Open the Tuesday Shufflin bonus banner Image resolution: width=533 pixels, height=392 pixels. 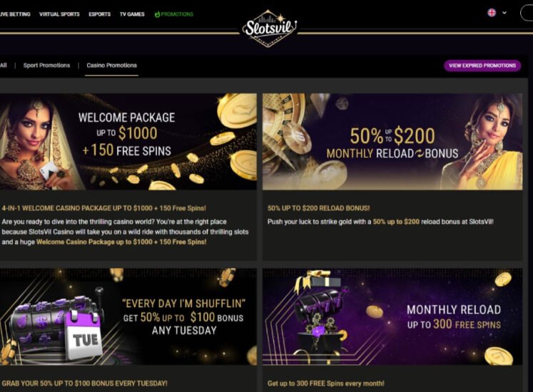point(128,316)
